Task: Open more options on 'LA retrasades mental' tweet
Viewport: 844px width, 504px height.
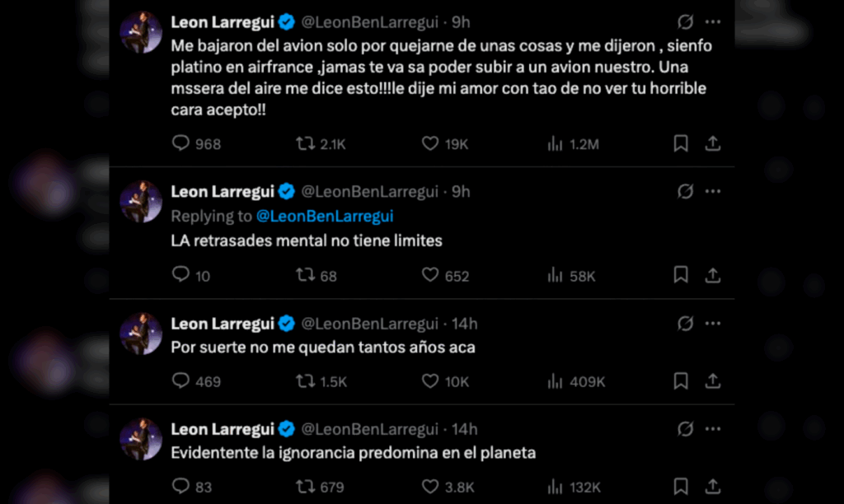Action: click(x=713, y=192)
